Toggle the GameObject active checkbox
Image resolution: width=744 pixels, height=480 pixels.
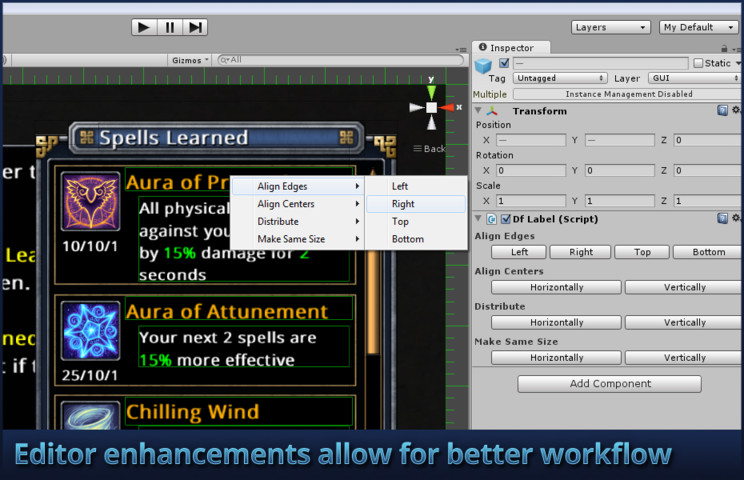(504, 63)
